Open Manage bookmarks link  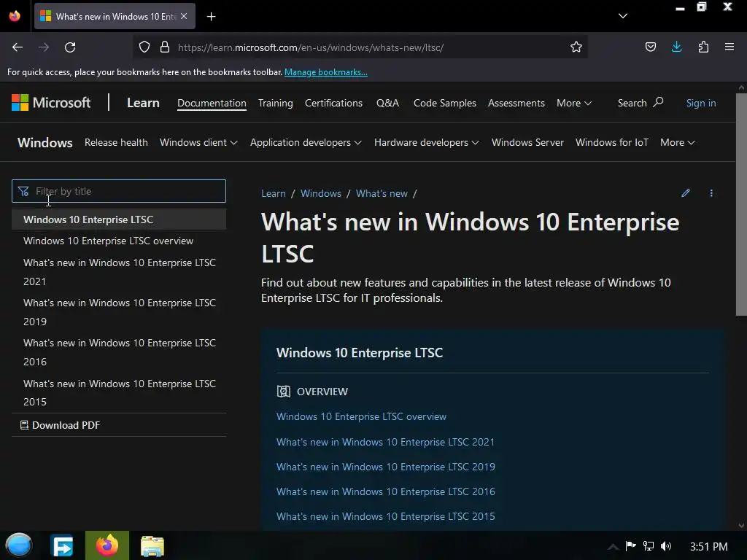tap(326, 72)
